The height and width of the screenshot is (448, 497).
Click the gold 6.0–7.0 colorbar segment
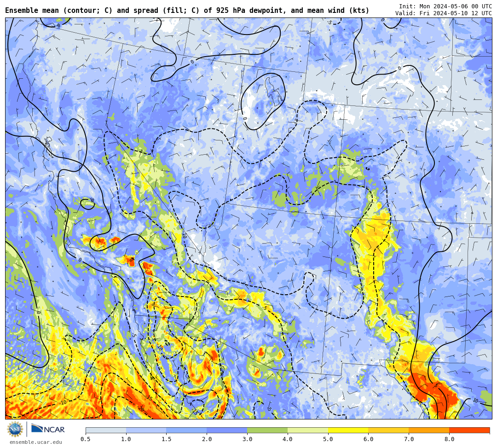coord(388,430)
